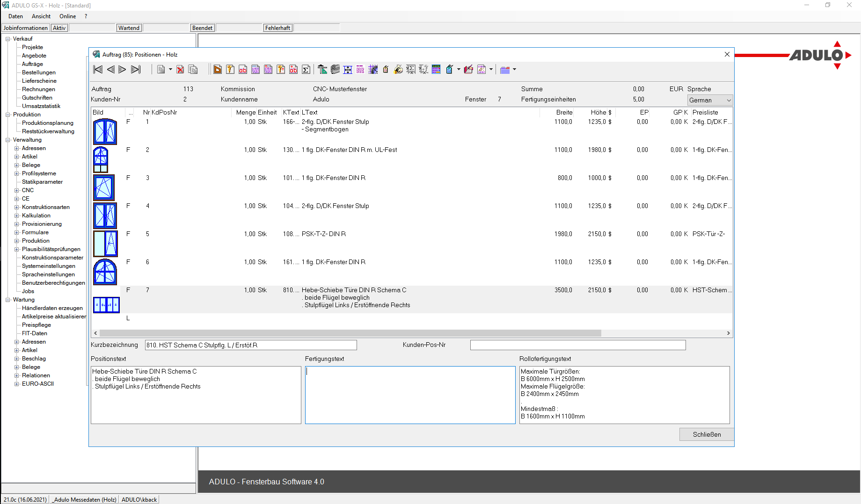This screenshot has width=861, height=504.
Task: Click the Fehlerhaft status button
Action: click(x=277, y=28)
